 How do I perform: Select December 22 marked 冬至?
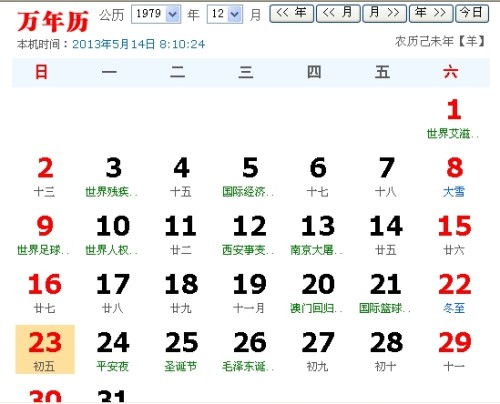pyautogui.click(x=454, y=294)
